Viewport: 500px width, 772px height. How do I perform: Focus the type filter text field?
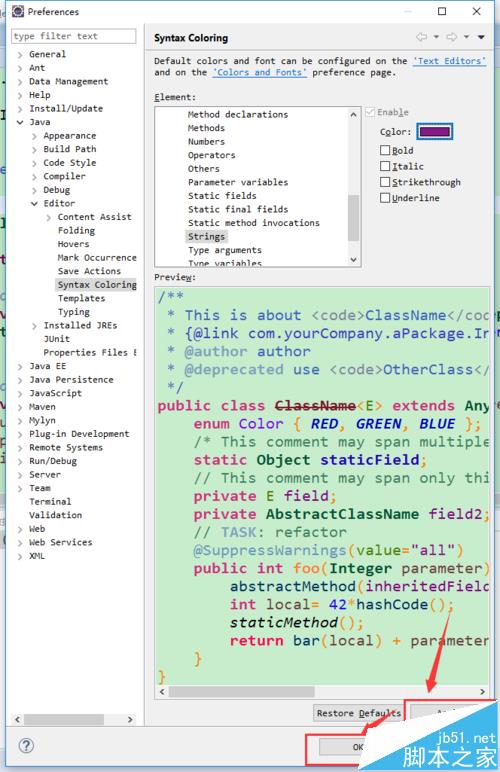73,36
